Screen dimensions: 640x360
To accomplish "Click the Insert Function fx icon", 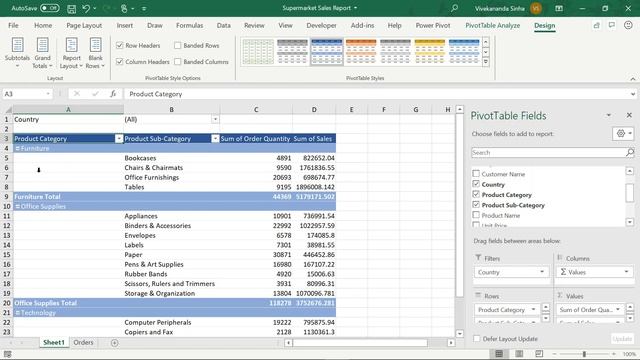I will pyautogui.click(x=113, y=94).
